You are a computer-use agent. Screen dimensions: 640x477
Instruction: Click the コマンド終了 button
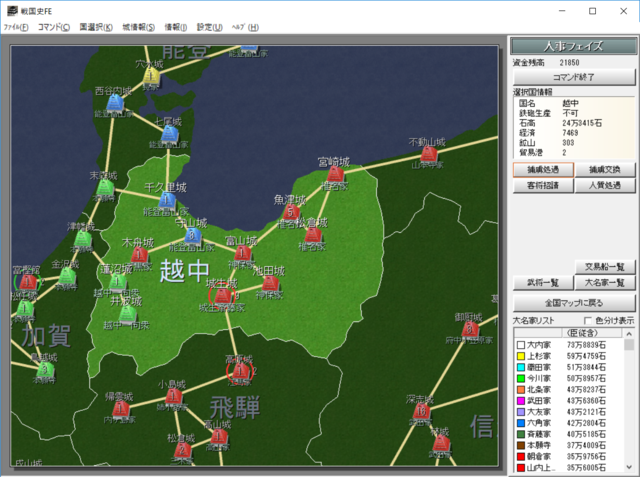coord(574,77)
